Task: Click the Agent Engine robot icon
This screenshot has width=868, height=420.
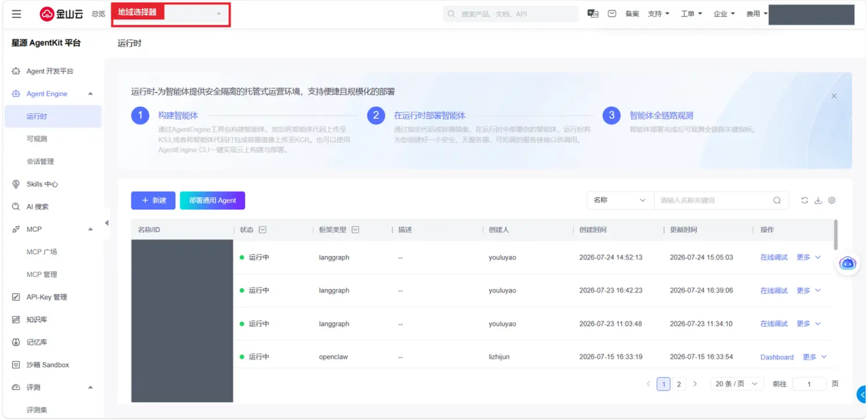Action: point(16,93)
